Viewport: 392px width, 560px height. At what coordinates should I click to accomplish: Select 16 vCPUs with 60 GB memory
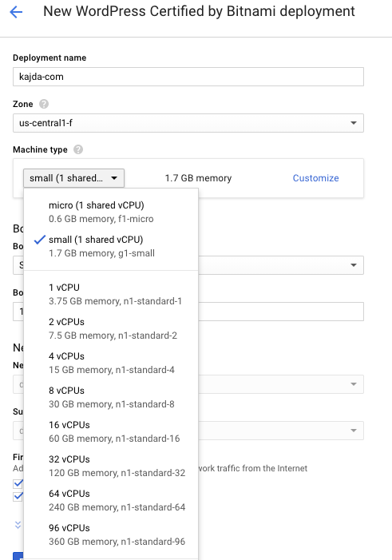[111, 431]
